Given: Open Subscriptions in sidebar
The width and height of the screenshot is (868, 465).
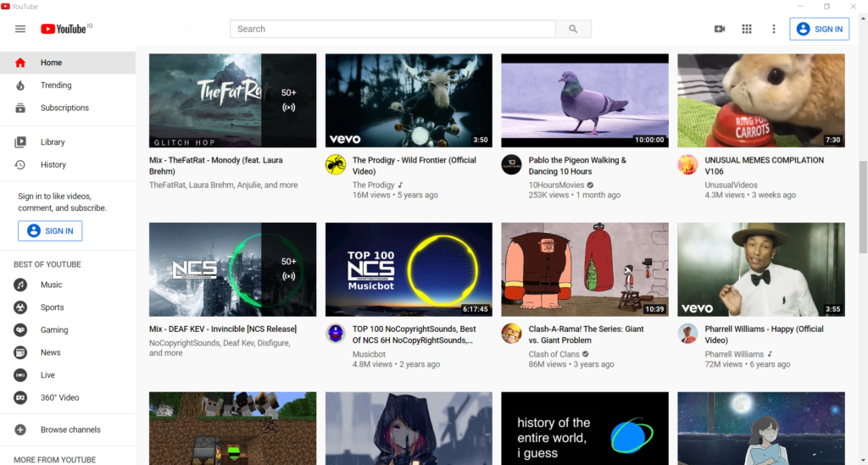Looking at the screenshot, I should [68, 108].
